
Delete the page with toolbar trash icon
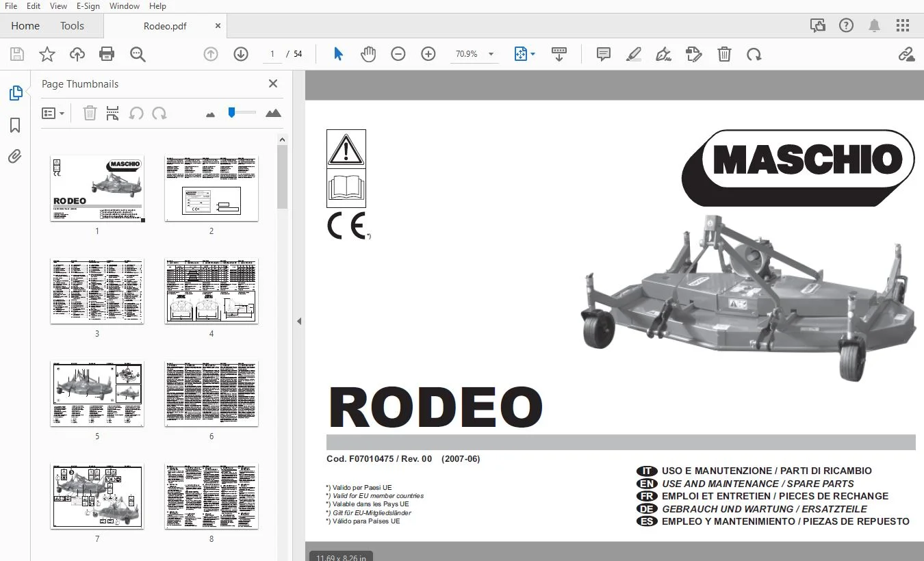[724, 54]
